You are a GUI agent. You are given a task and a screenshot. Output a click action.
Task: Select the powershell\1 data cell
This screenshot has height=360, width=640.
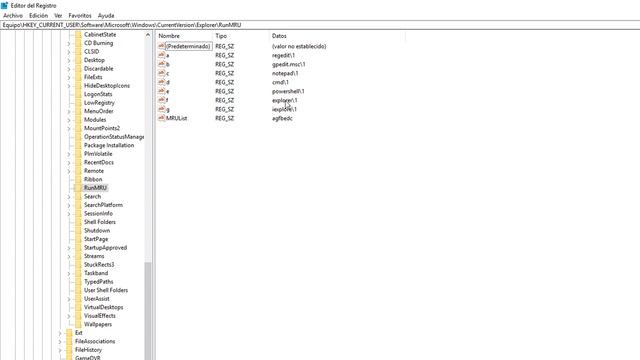[x=288, y=91]
